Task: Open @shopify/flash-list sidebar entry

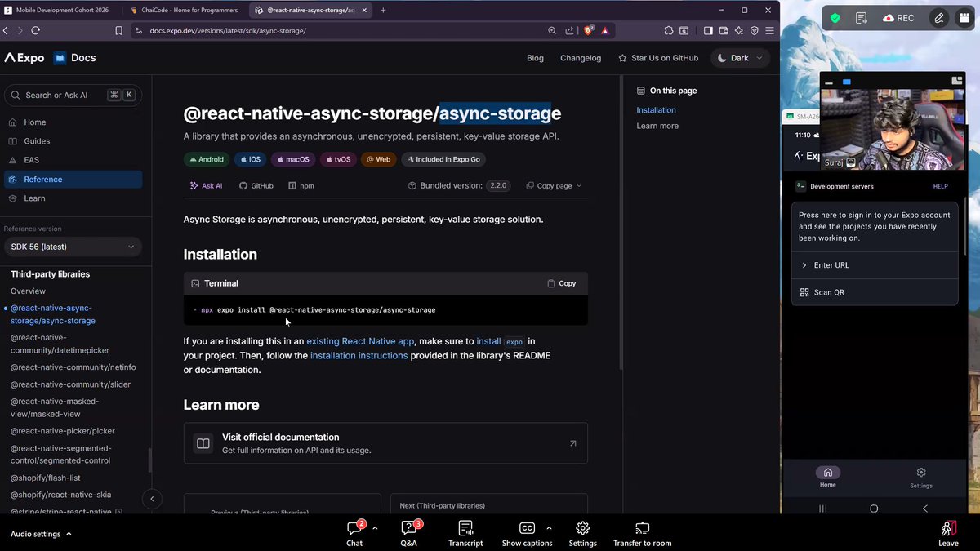Action: (45, 478)
